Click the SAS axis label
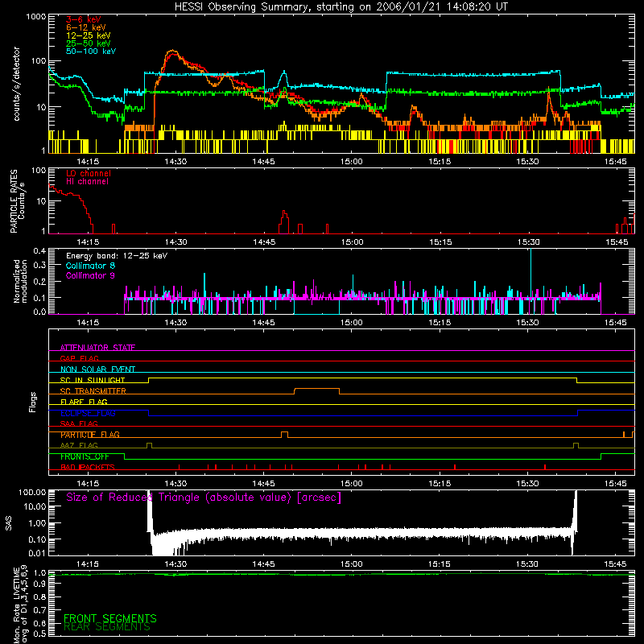 click(8, 523)
